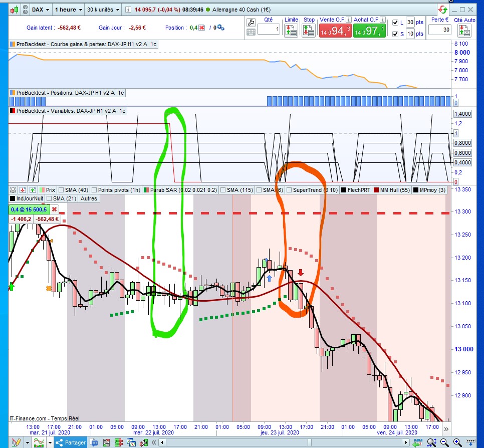
Task: Click the Partager share button
Action: pyautogui.click(x=71, y=442)
